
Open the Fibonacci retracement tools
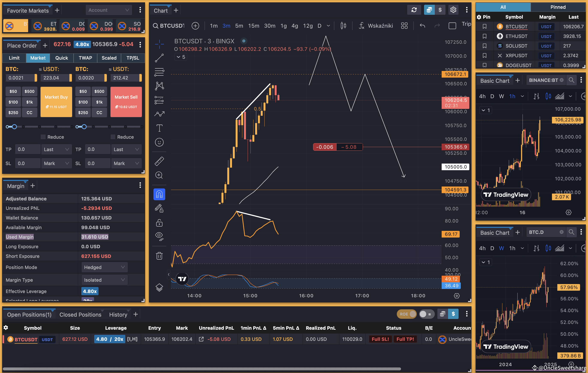159,72
